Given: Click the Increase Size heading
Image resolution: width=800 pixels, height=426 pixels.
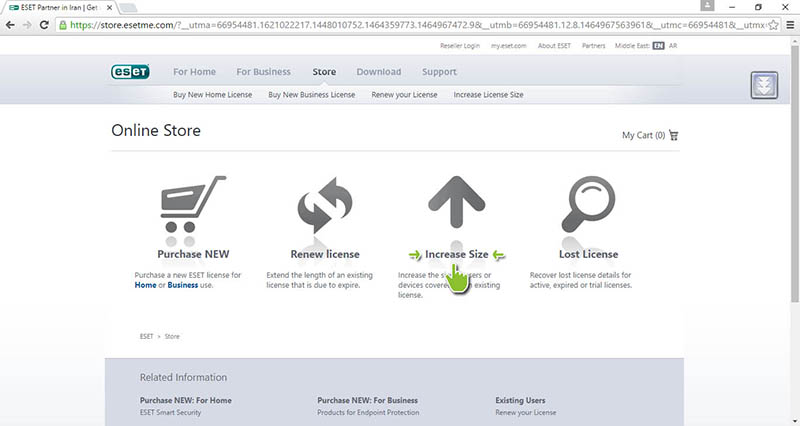Looking at the screenshot, I should 457,254.
